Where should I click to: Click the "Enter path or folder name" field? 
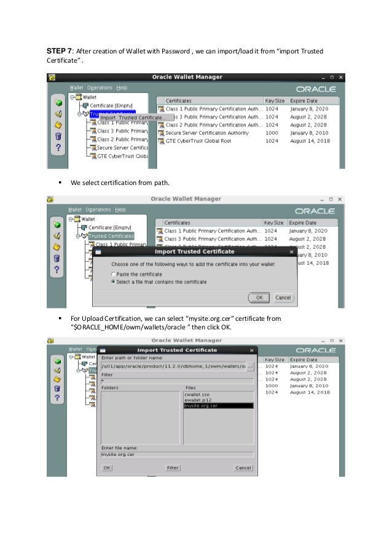click(x=174, y=366)
